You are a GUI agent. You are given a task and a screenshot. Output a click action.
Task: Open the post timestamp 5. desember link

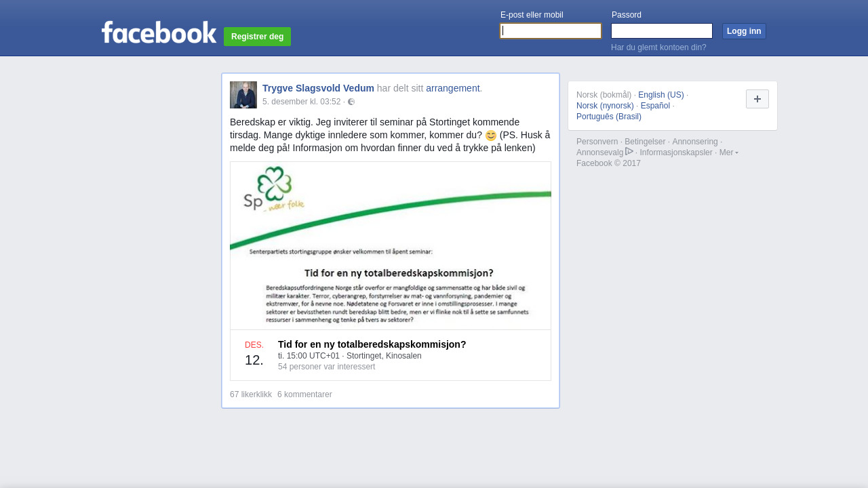[301, 102]
